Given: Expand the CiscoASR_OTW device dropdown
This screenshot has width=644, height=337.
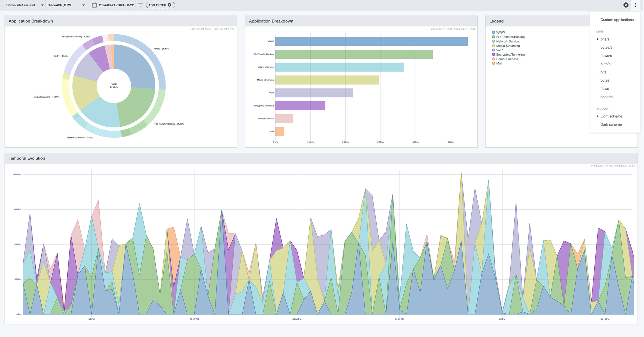Looking at the screenshot, I should pos(66,5).
